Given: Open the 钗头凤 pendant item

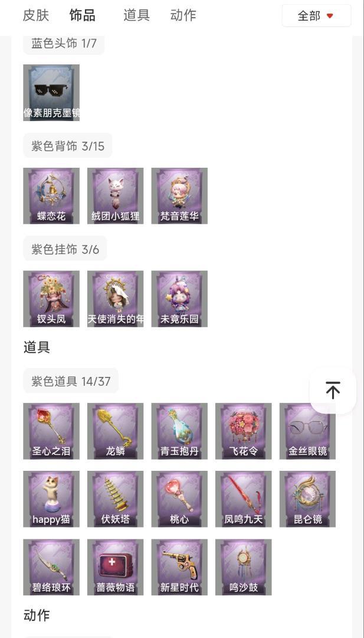Looking at the screenshot, I should [x=51, y=299].
